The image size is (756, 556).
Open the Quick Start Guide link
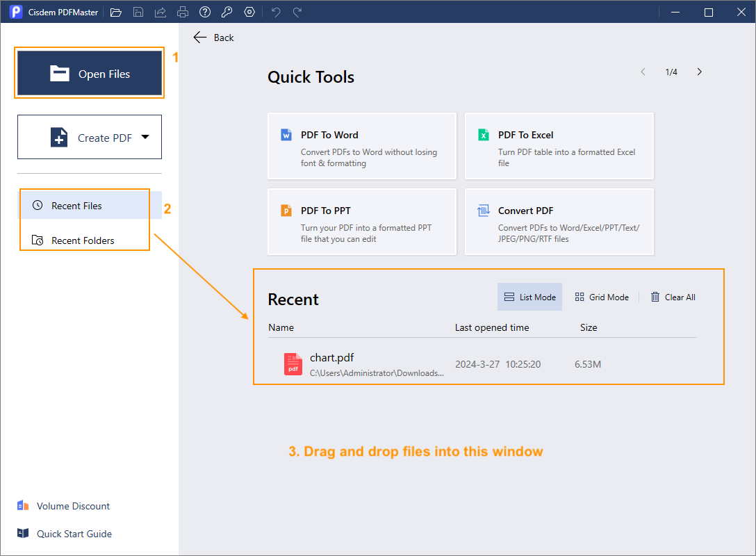[x=65, y=534]
